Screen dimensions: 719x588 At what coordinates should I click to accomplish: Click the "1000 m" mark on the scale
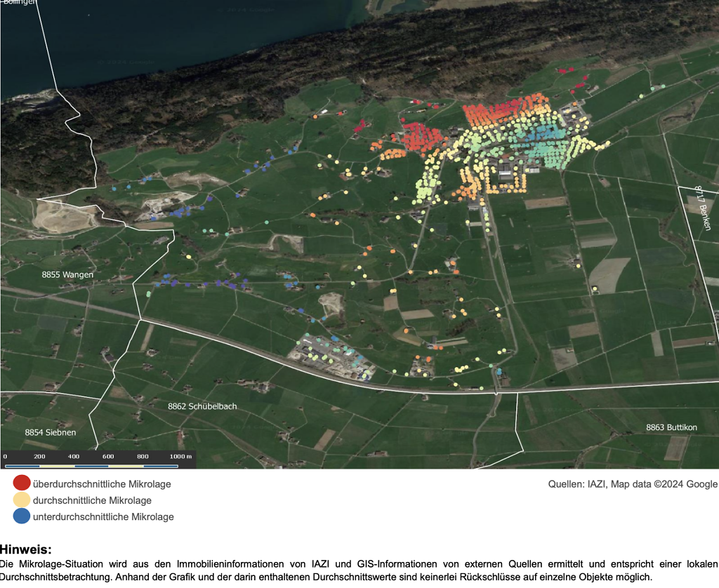180,457
